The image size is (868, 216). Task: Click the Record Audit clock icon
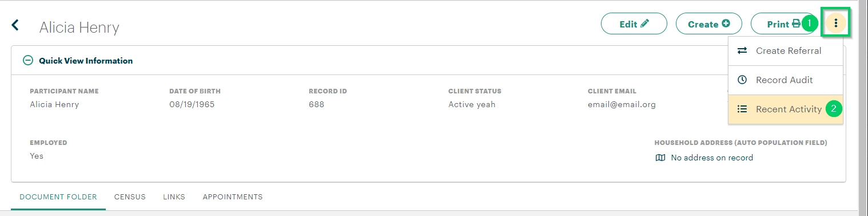742,80
